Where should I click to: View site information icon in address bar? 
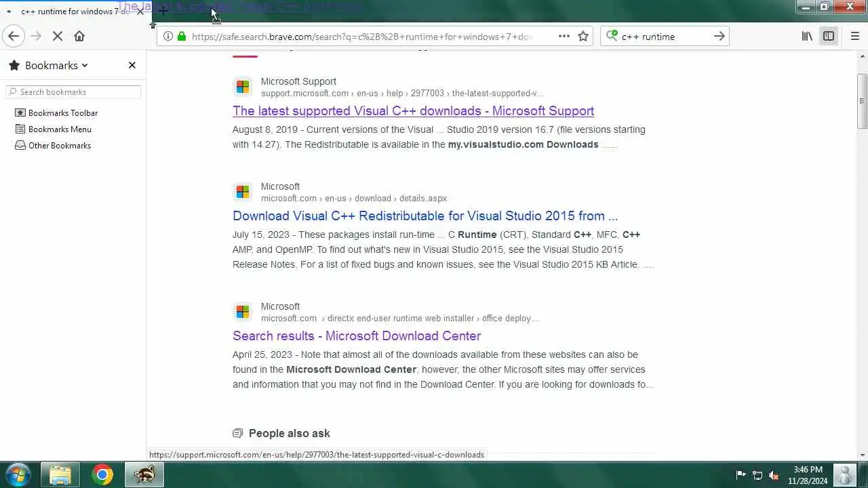tap(167, 37)
